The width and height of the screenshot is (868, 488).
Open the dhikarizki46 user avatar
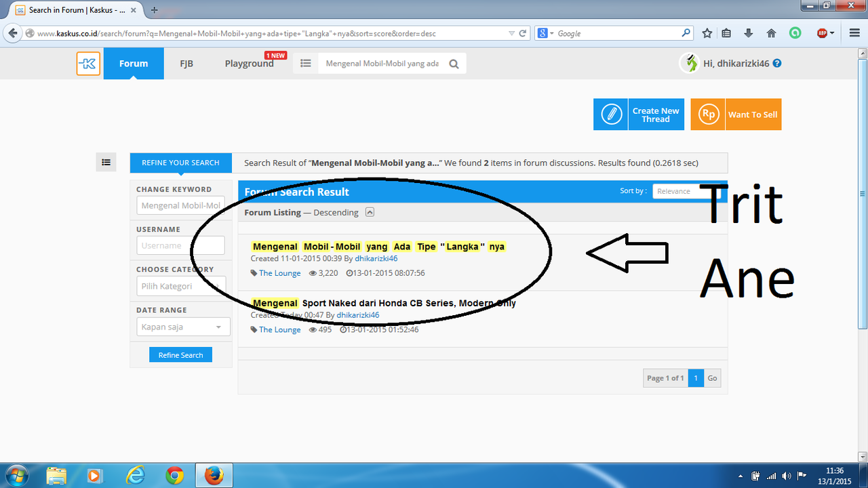coord(689,63)
